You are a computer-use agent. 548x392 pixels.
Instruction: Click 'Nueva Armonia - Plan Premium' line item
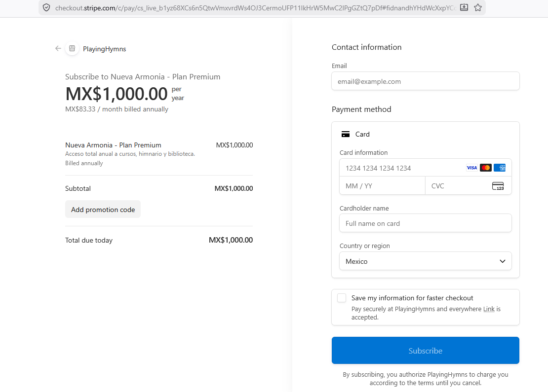[x=113, y=145]
